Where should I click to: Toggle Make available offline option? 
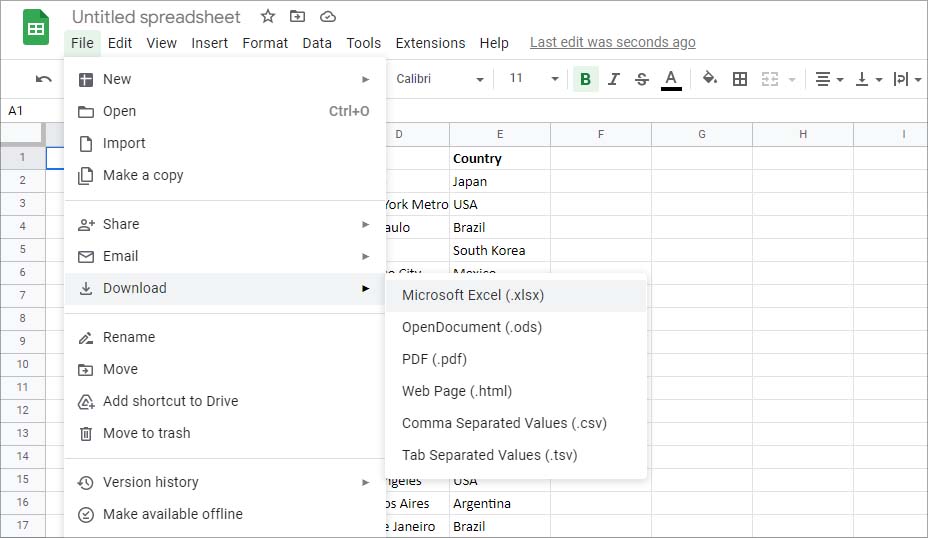click(172, 514)
